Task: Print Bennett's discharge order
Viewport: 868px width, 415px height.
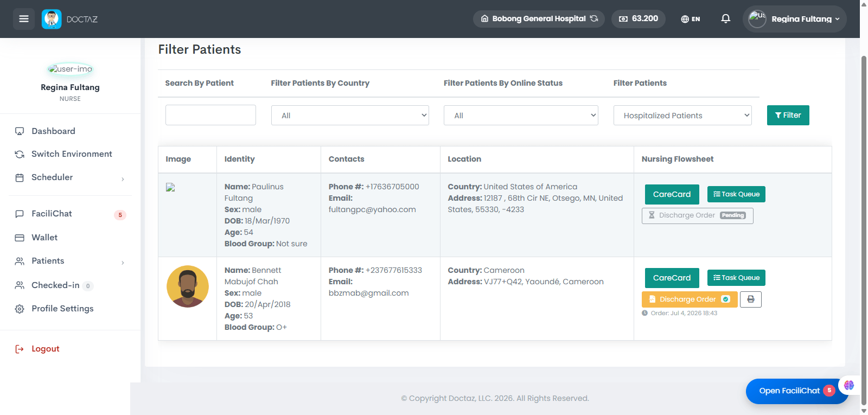Action: tap(751, 299)
